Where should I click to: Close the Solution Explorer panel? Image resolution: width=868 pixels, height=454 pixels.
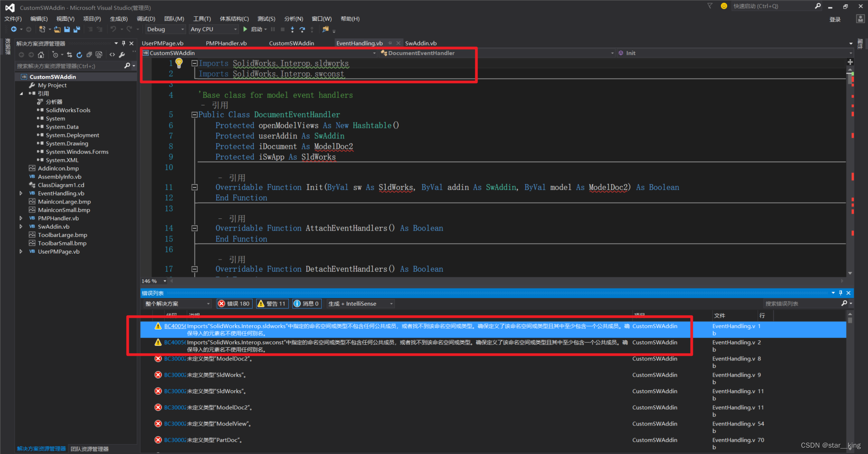pyautogui.click(x=132, y=43)
